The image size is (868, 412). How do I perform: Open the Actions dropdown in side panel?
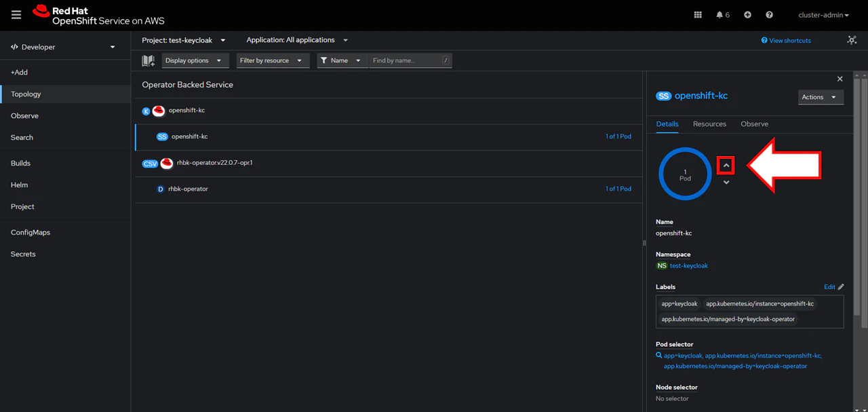pyautogui.click(x=821, y=97)
